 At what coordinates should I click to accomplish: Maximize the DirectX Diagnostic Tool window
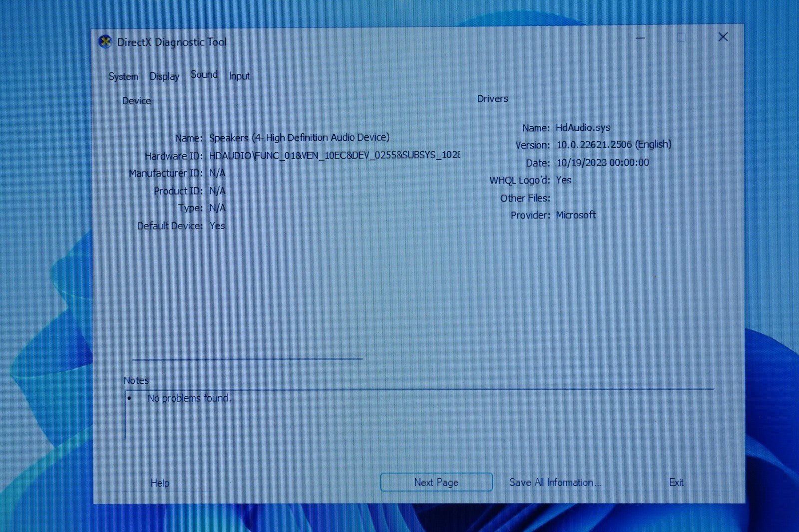[x=681, y=37]
